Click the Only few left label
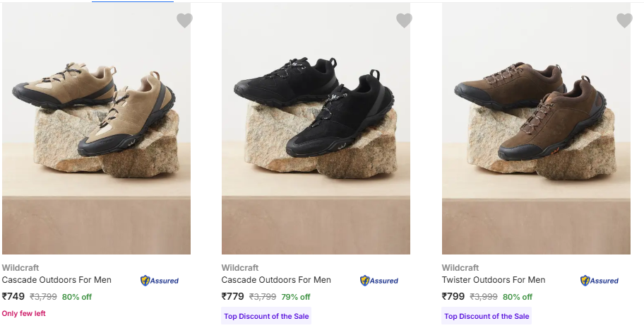Viewport: 644px width, 328px height. (23, 313)
